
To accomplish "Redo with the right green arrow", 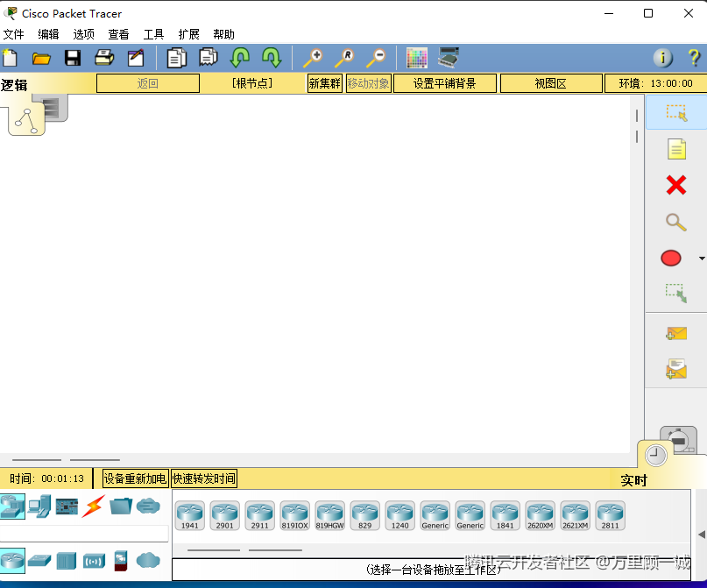I will 272,58.
